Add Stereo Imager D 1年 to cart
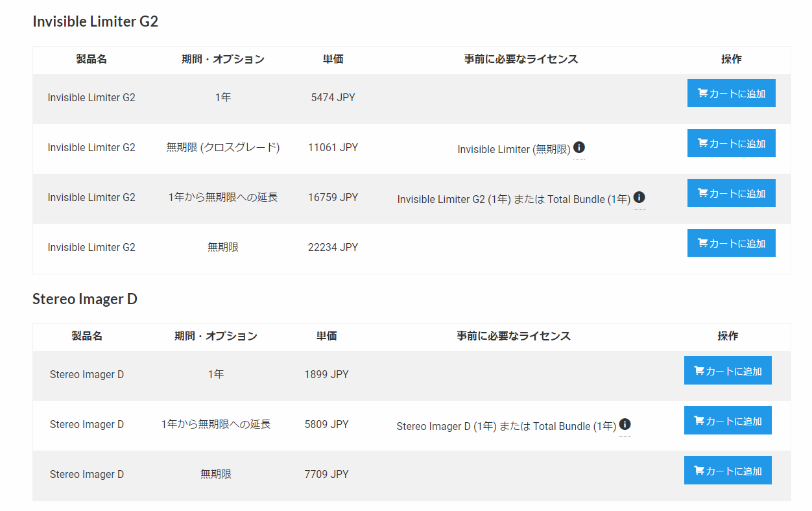This screenshot has height=511, width=812. pos(728,370)
